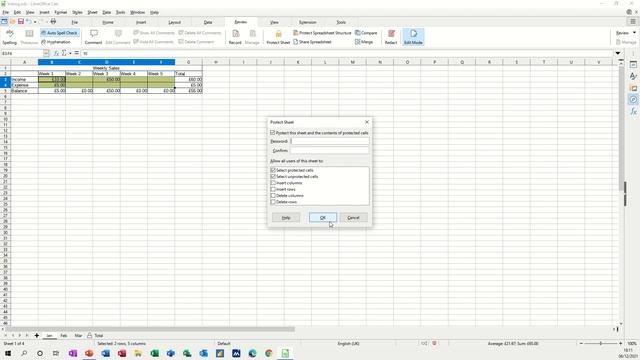
Task: Click the zoom slider in status bar
Action: [600, 344]
